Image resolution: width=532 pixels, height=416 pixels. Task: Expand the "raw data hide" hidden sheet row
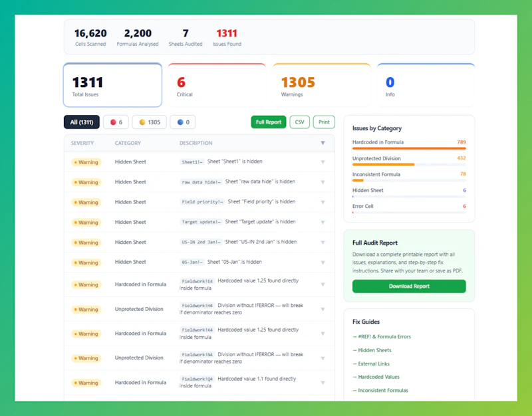[323, 182]
